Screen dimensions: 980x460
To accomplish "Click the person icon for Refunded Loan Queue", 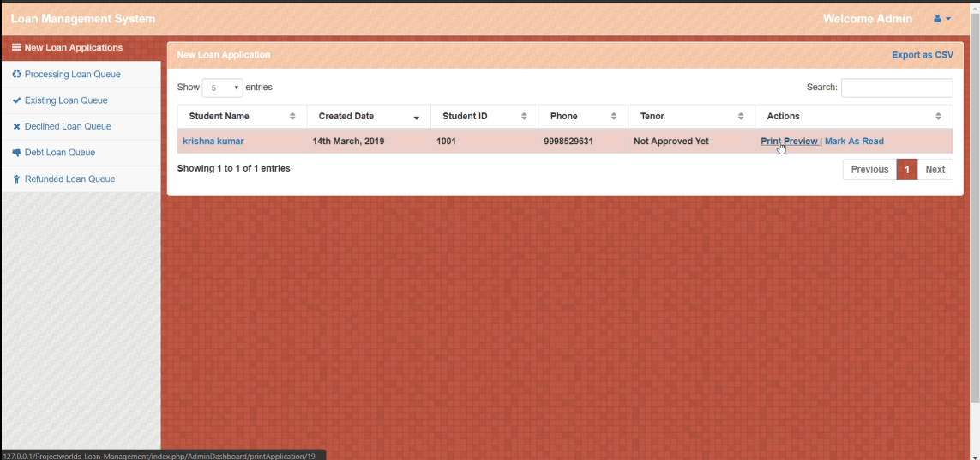I will [x=16, y=179].
